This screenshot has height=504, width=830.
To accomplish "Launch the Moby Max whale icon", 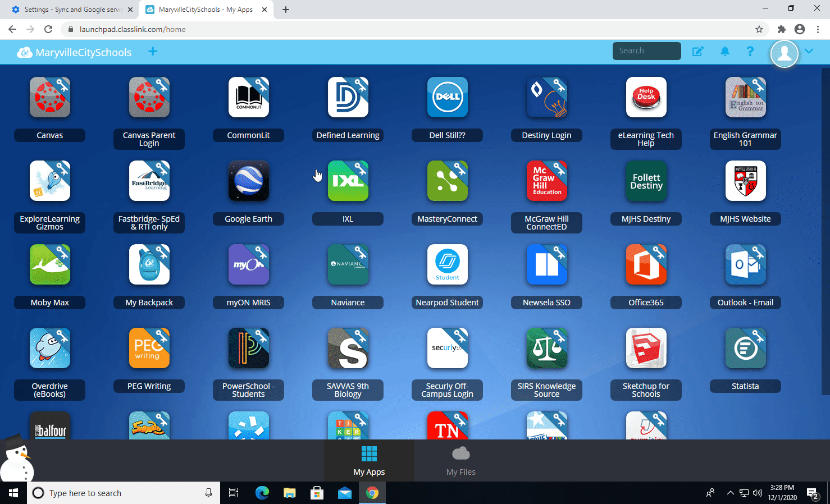I will tap(50, 264).
